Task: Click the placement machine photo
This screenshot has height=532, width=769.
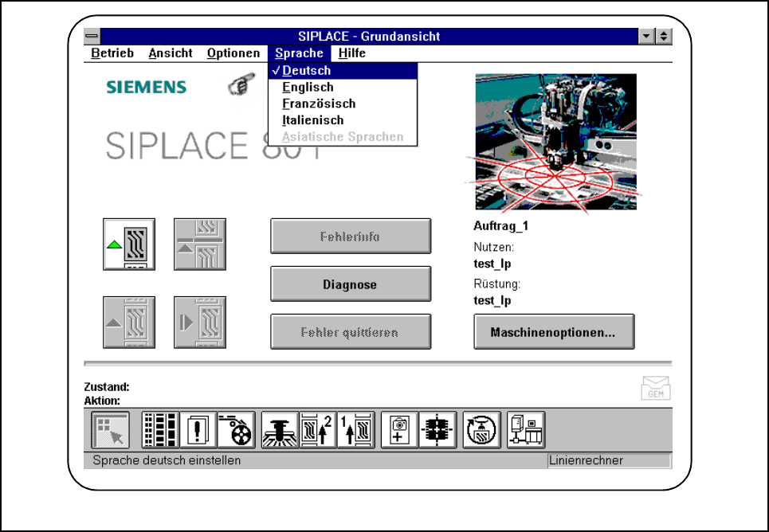Action: pos(555,142)
